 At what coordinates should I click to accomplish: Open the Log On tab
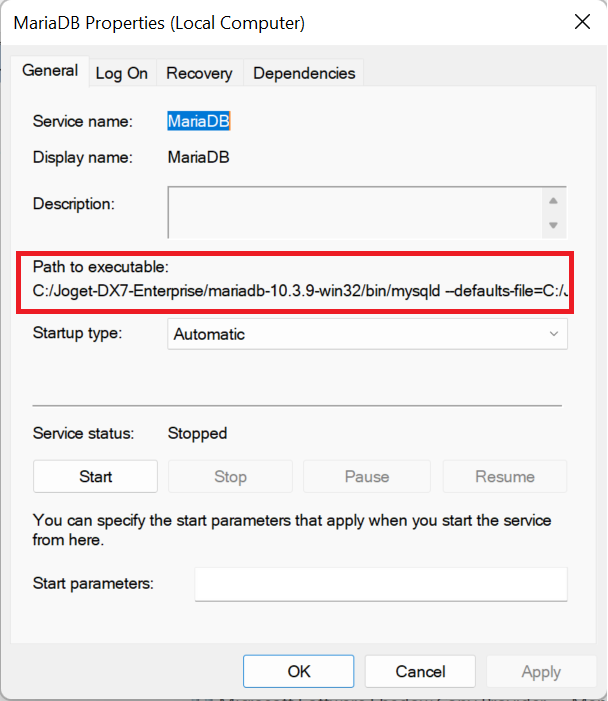[122, 73]
